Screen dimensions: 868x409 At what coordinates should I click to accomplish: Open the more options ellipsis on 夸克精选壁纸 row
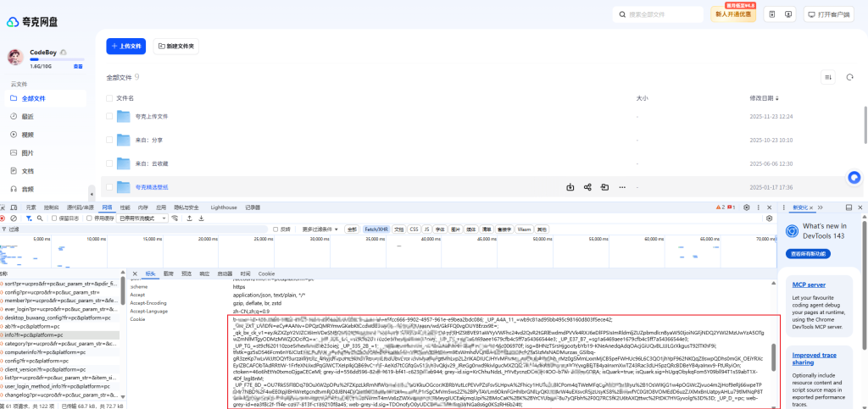(x=622, y=187)
